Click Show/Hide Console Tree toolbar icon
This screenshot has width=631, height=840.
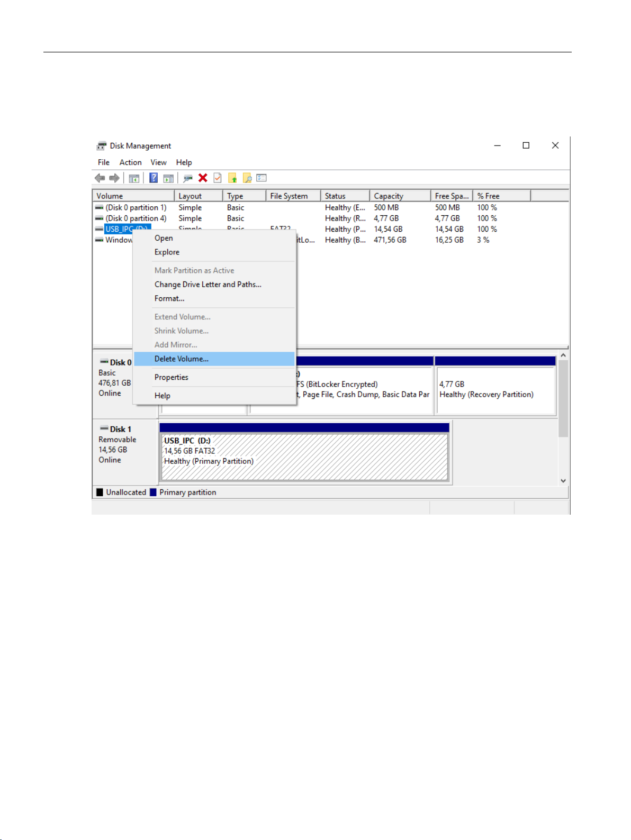click(134, 178)
